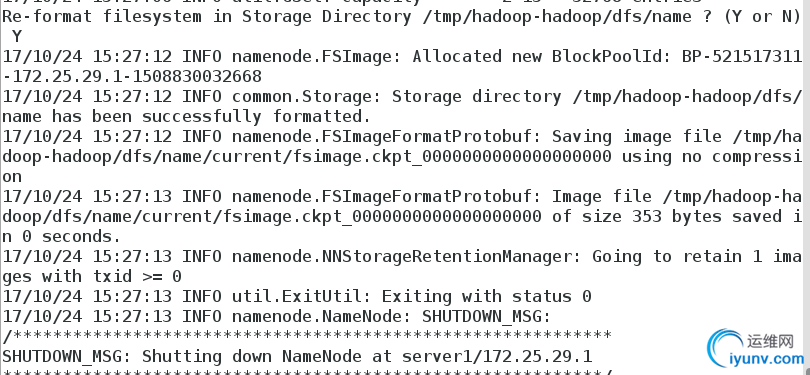
Task: Click 'ges with txid >= 0' line
Action: [92, 277]
